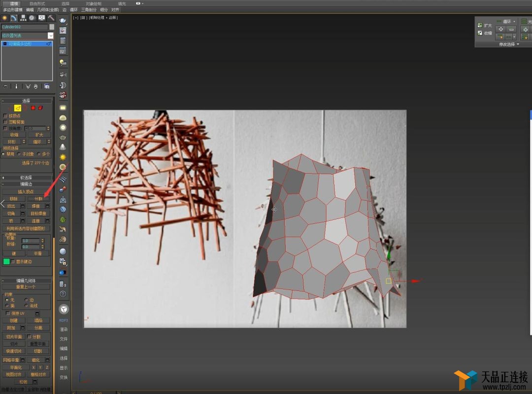Expand the editable poly stack entry
Screen dimensions: 532x394
5,44
